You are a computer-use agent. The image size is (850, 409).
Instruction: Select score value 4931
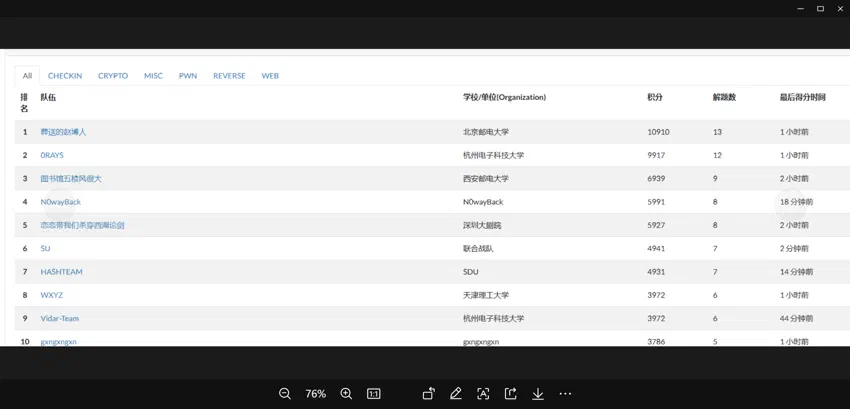point(656,272)
